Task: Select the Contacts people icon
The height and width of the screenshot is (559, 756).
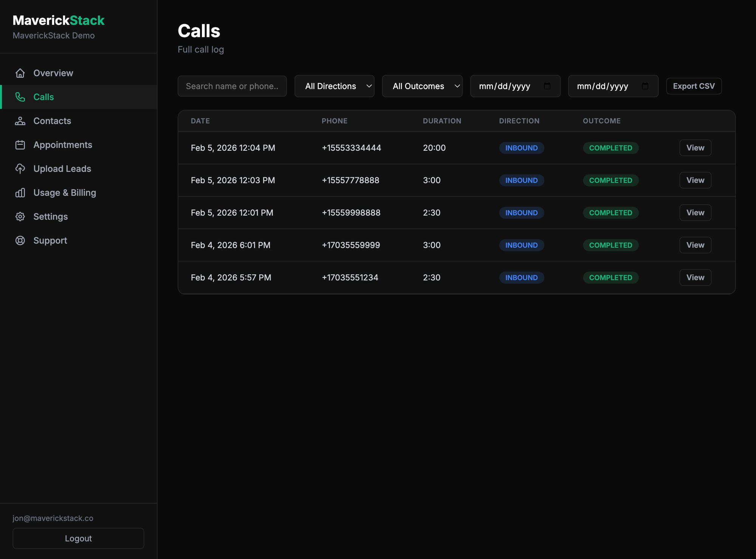Action: pyautogui.click(x=20, y=120)
